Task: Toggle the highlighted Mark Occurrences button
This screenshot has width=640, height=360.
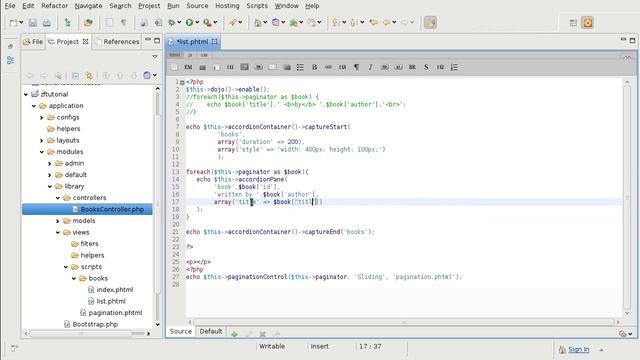Action: click(430, 23)
